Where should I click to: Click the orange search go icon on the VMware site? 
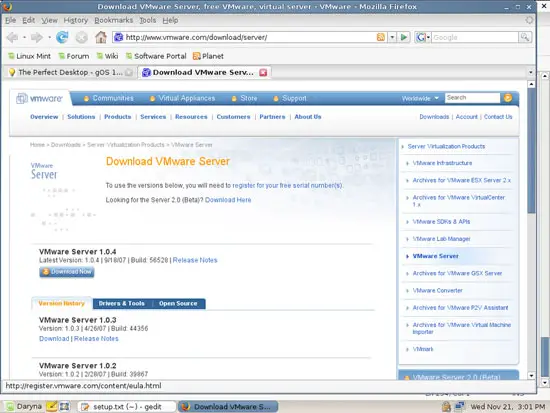click(x=508, y=98)
